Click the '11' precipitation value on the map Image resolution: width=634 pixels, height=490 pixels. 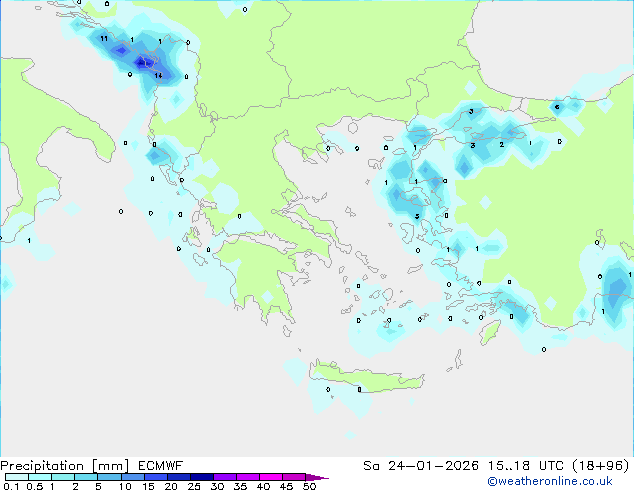pyautogui.click(x=104, y=38)
